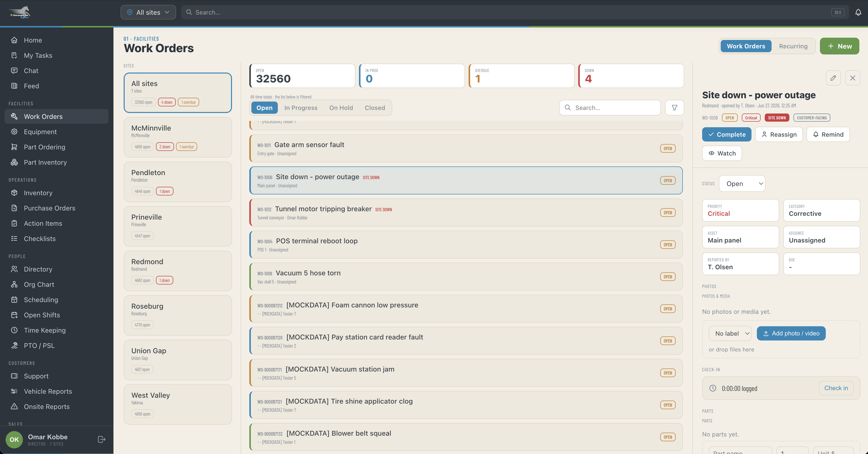
Task: Switch to the In Progress tab
Action: coord(300,108)
